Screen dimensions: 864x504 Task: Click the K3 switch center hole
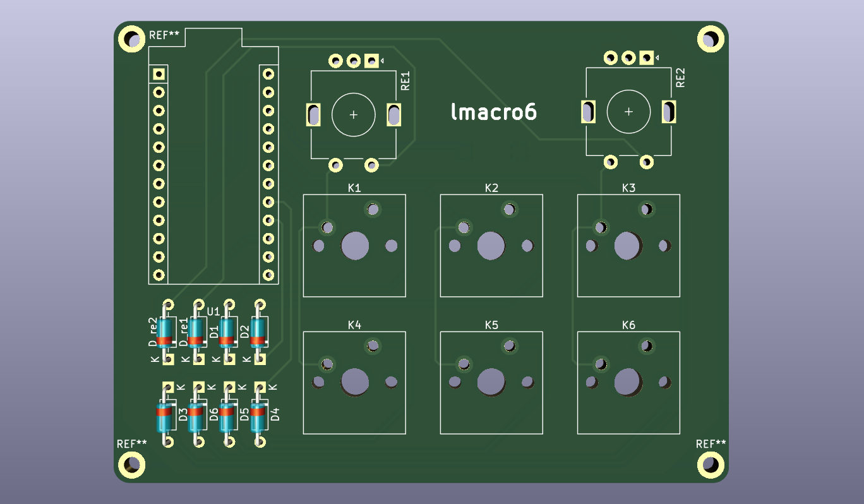[628, 246]
